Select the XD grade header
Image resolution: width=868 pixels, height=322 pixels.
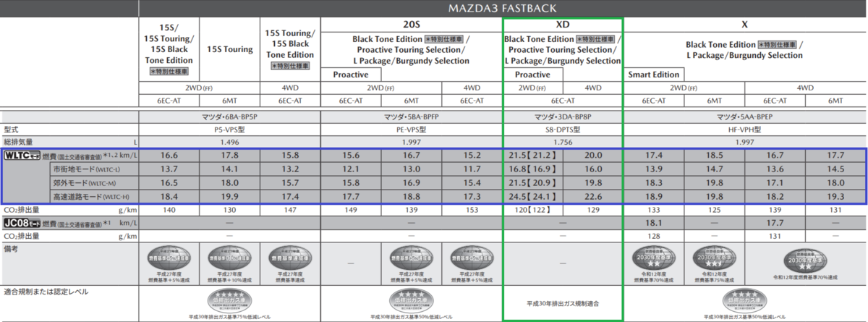pos(563,24)
